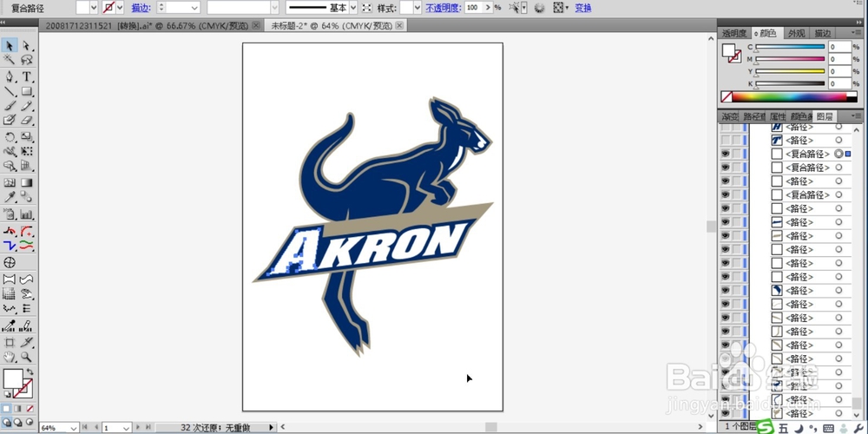
Task: Select the Blend tool
Action: 27,197
